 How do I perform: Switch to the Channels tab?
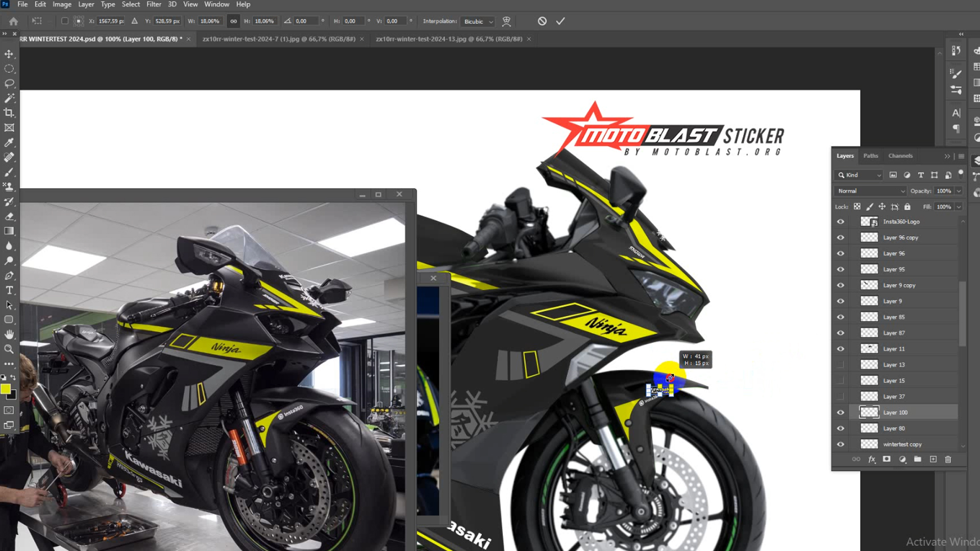tap(900, 156)
